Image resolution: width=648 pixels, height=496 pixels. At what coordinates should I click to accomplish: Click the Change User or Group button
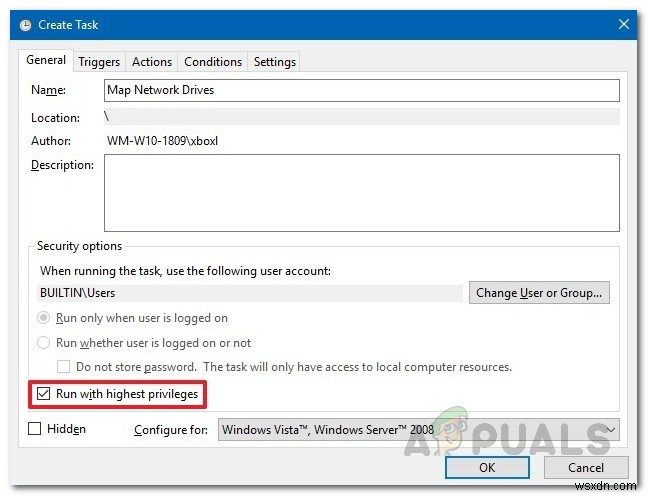click(x=539, y=293)
